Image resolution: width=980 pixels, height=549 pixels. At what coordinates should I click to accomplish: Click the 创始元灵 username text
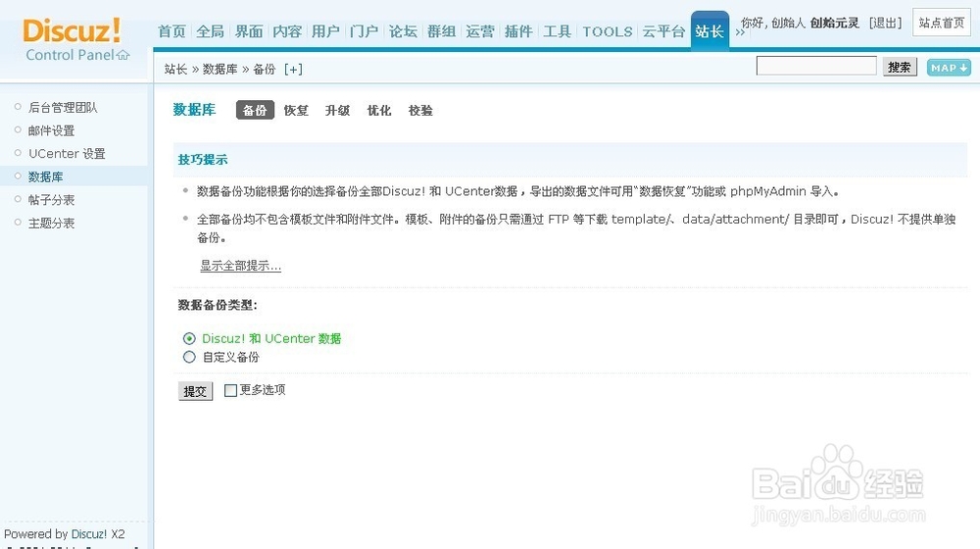[x=834, y=24]
